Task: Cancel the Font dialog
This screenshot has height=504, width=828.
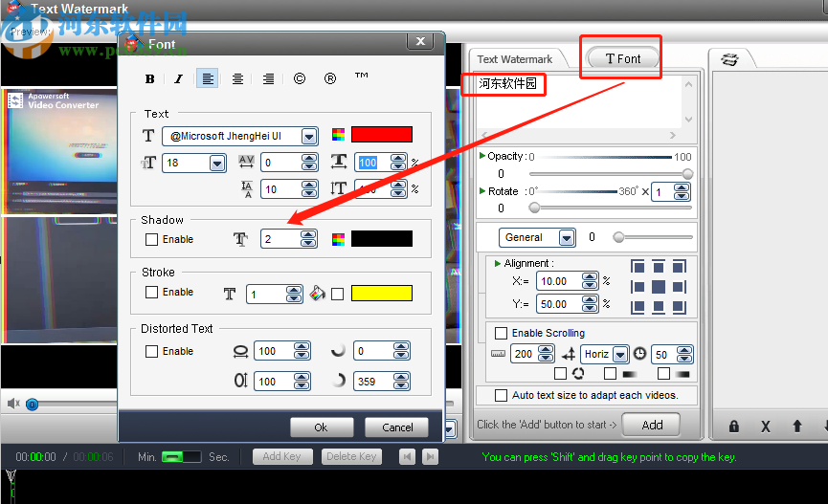Action: tap(397, 427)
